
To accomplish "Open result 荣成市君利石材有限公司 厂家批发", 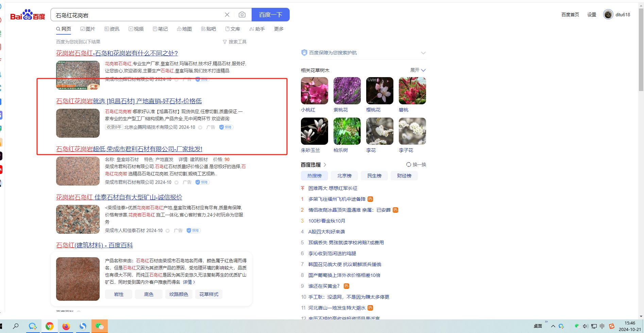I will pyautogui.click(x=129, y=149).
